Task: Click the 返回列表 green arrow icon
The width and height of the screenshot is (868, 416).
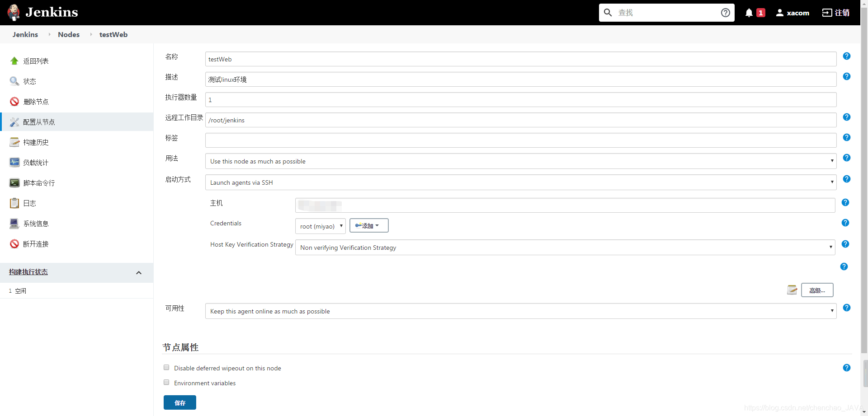Action: point(14,61)
